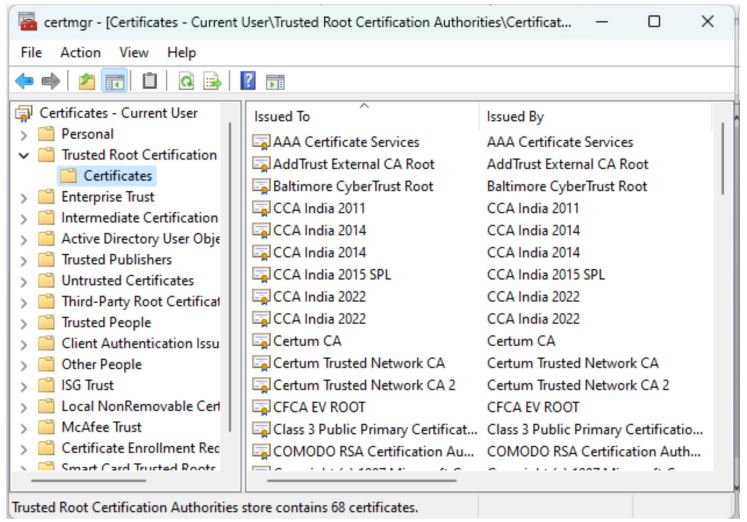
Task: Click the Show/Hide Action Pane icon
Action: coord(275,82)
